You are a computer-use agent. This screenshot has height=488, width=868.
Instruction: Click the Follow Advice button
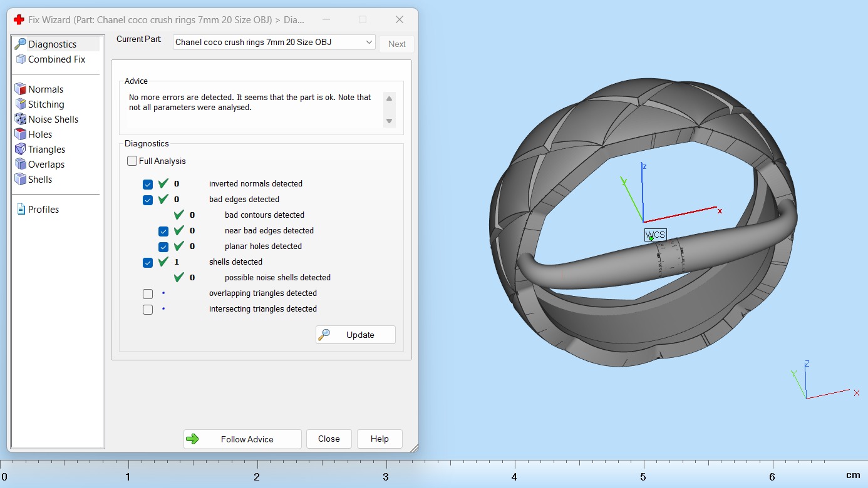[242, 439]
